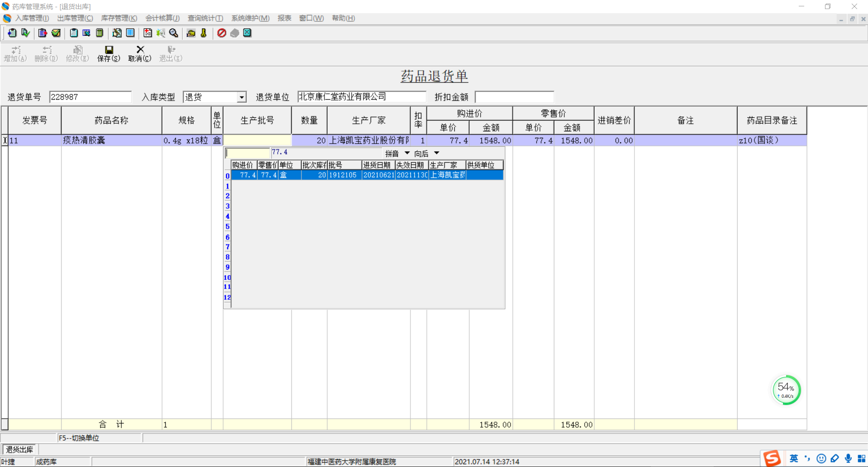Viewport: 868px width, 467px height.
Task: Click the 痰热清胶囊 drug name cell
Action: point(112,140)
